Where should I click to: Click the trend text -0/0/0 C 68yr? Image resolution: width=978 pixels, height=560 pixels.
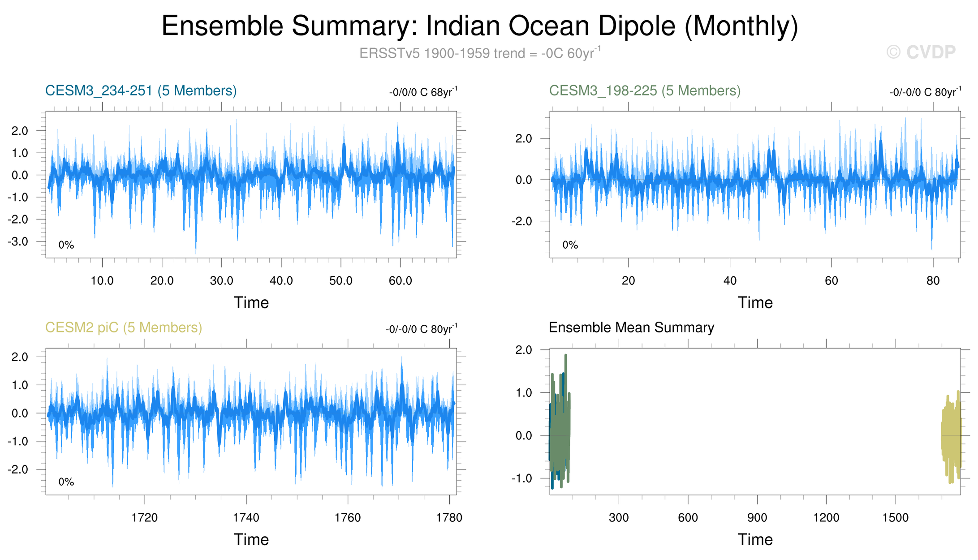click(422, 92)
